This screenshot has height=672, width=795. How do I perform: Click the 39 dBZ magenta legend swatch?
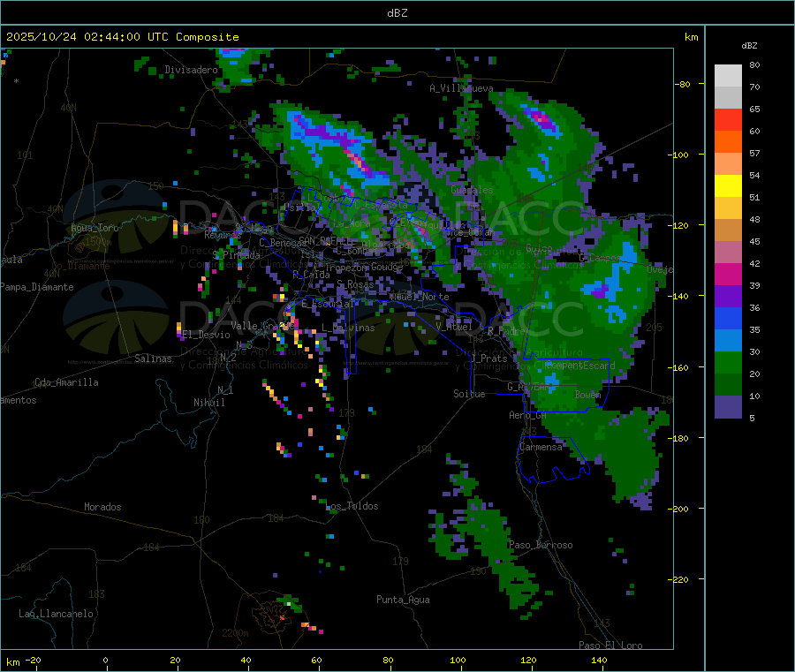tap(728, 274)
